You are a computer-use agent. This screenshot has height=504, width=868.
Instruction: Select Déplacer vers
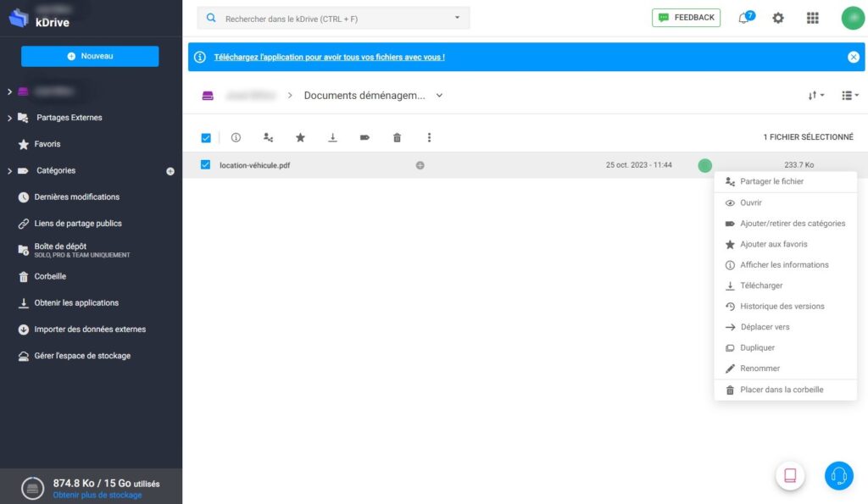pyautogui.click(x=786, y=327)
